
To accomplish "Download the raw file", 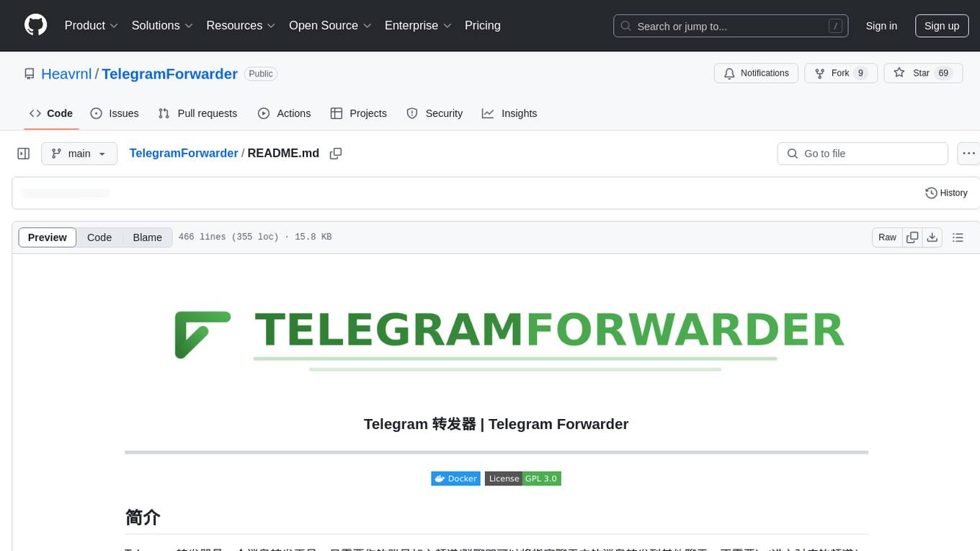I will [x=932, y=237].
